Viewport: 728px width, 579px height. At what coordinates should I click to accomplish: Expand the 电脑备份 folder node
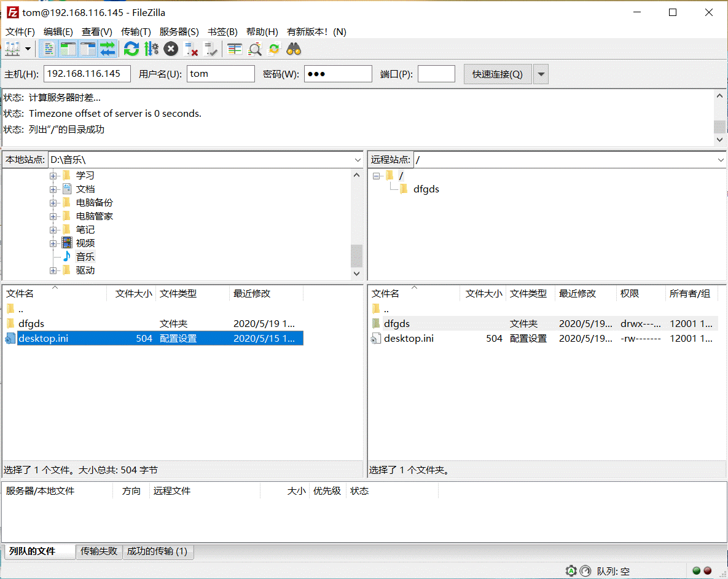(x=53, y=203)
